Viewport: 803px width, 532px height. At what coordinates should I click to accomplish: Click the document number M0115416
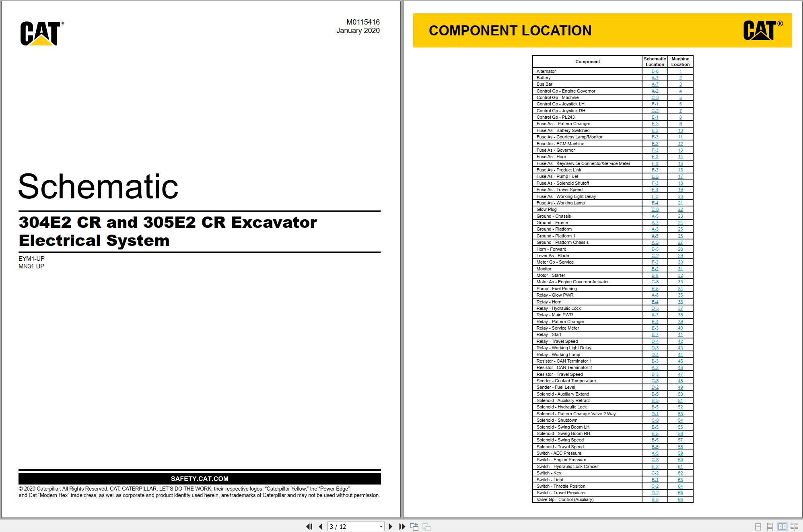coord(363,22)
